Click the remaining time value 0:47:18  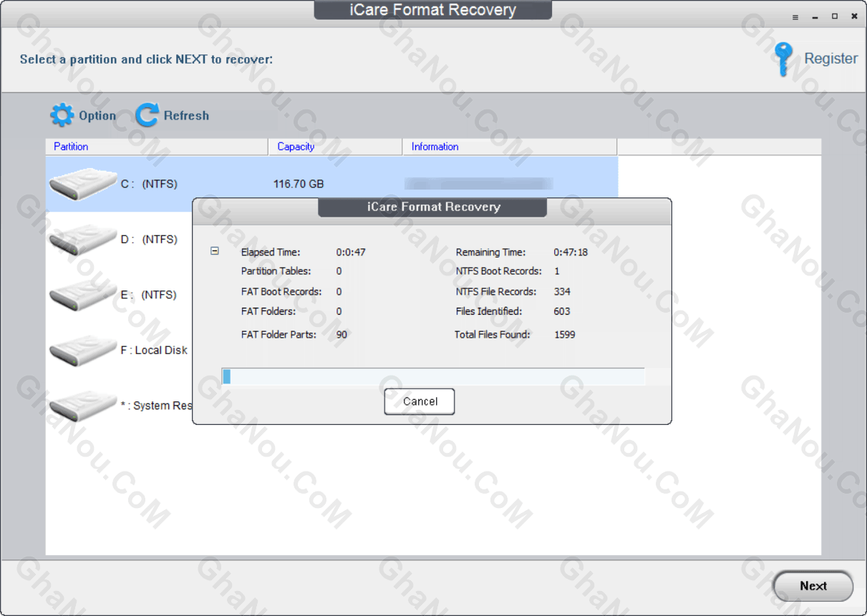point(571,253)
